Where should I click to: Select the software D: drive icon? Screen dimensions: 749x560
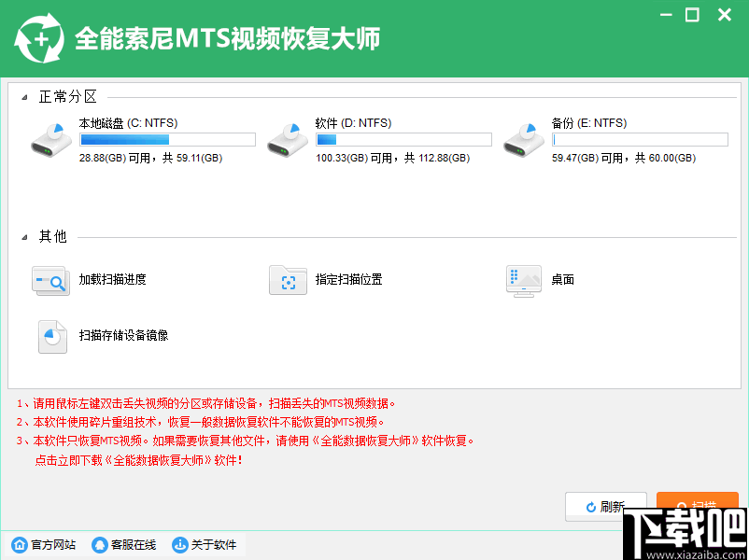point(286,140)
